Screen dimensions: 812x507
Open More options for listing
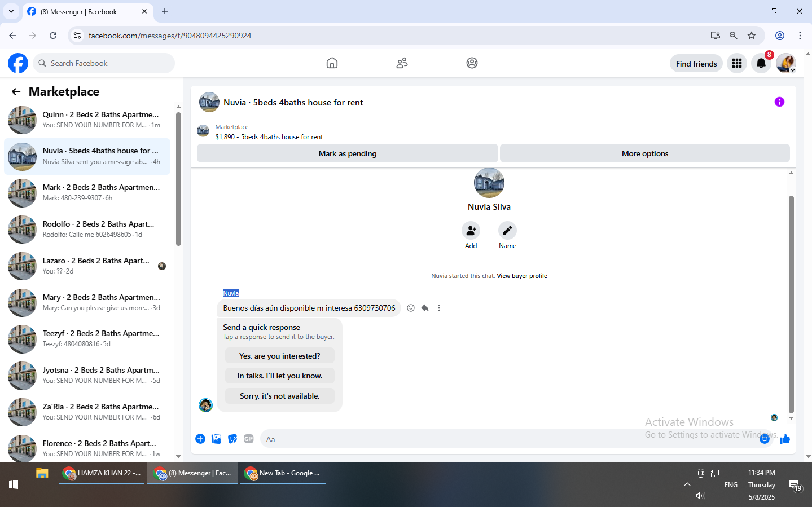point(644,153)
